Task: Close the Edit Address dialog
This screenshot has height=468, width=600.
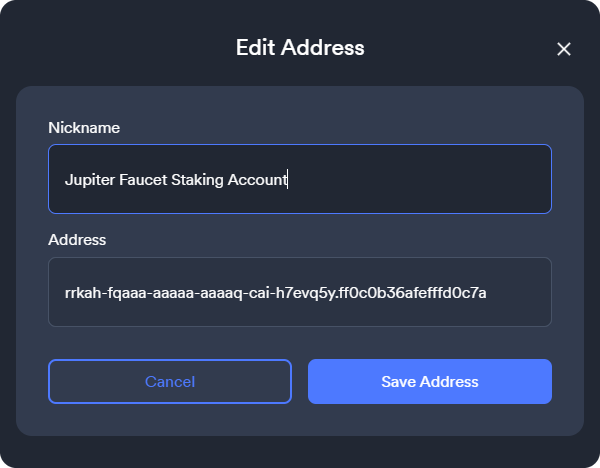Action: click(x=564, y=49)
